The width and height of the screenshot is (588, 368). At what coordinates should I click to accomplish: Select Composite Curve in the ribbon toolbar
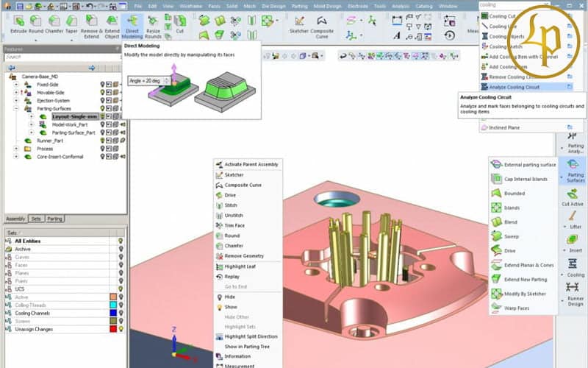(322, 26)
